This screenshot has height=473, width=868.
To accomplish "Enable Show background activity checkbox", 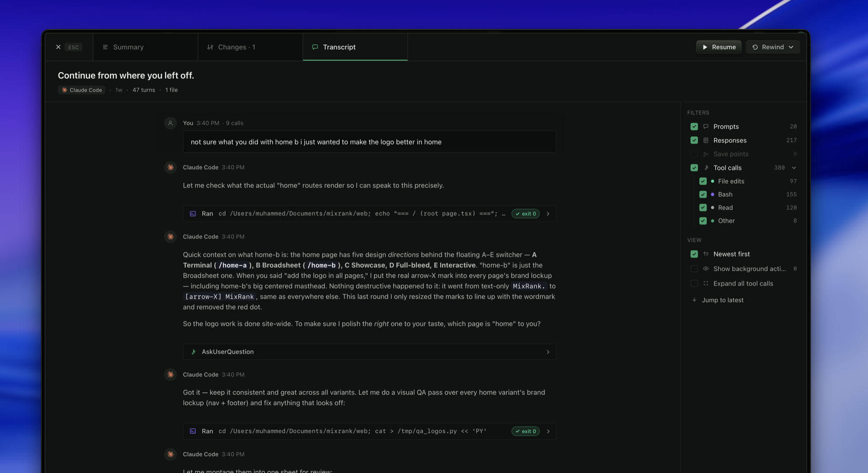I will point(694,269).
